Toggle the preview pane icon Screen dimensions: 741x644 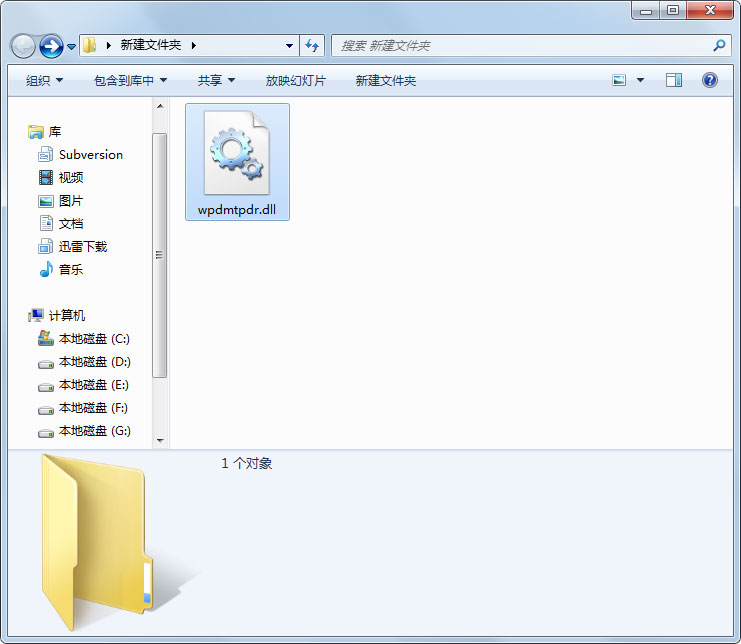(x=674, y=80)
